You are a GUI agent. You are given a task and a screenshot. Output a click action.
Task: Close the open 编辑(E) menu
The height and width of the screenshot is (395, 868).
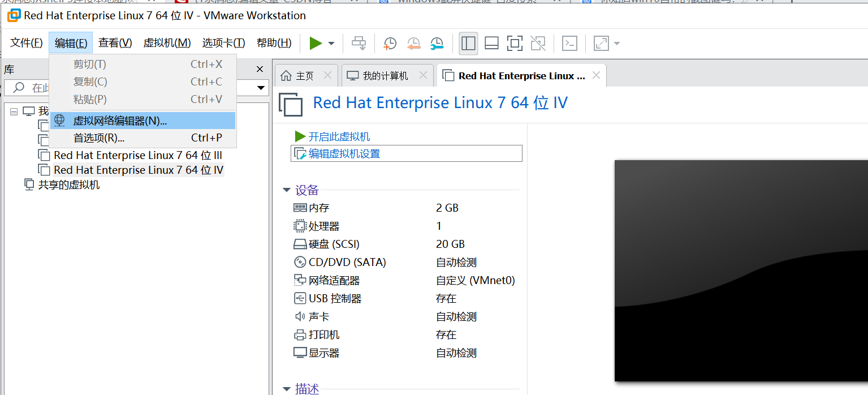[x=71, y=43]
